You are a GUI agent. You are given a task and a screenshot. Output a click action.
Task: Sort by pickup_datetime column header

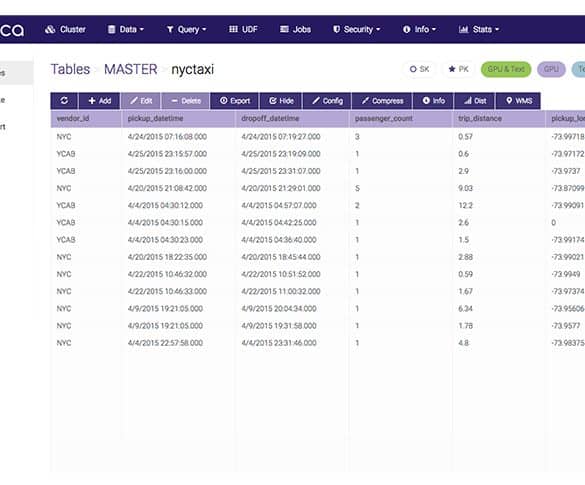(178, 119)
